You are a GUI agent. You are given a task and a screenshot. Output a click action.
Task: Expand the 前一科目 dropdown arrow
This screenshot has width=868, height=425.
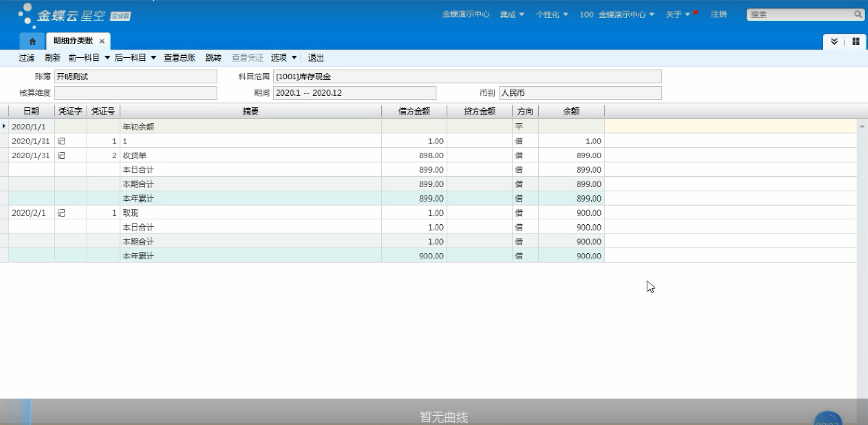[107, 58]
